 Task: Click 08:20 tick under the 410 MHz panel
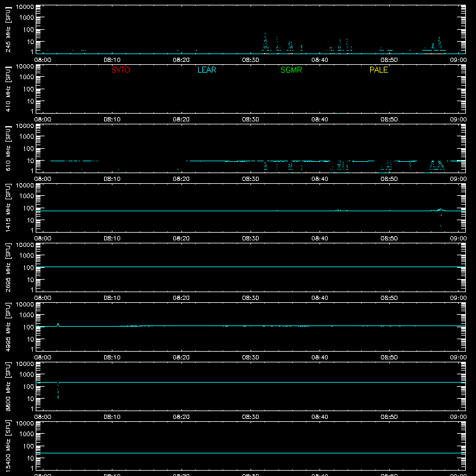click(x=181, y=120)
